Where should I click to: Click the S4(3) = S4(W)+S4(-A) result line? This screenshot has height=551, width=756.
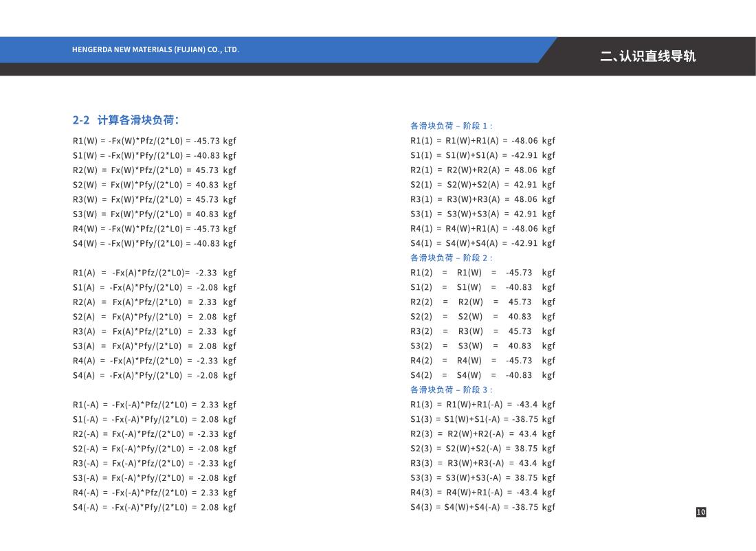pyautogui.click(x=482, y=507)
